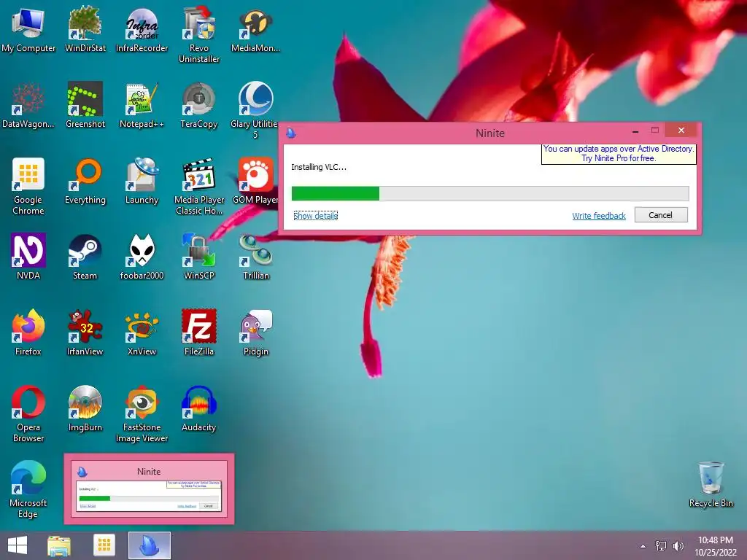Click the volume speaker tray icon
747x560 pixels.
tap(678, 546)
